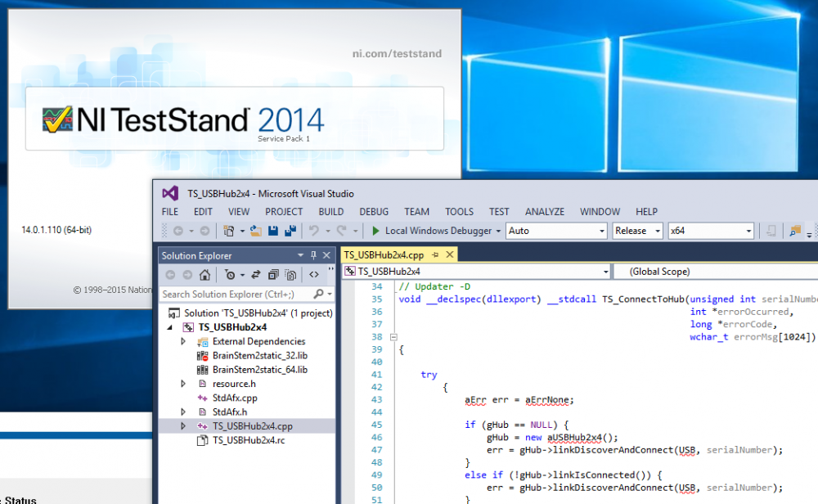Click the ni.com/teststand link
Screen dimensions: 818x504
tap(397, 54)
